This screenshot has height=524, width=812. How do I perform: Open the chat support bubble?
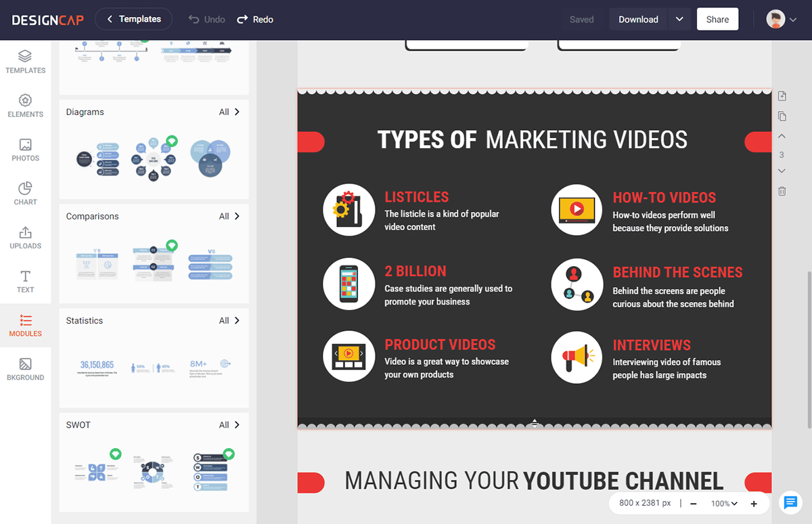click(790, 502)
